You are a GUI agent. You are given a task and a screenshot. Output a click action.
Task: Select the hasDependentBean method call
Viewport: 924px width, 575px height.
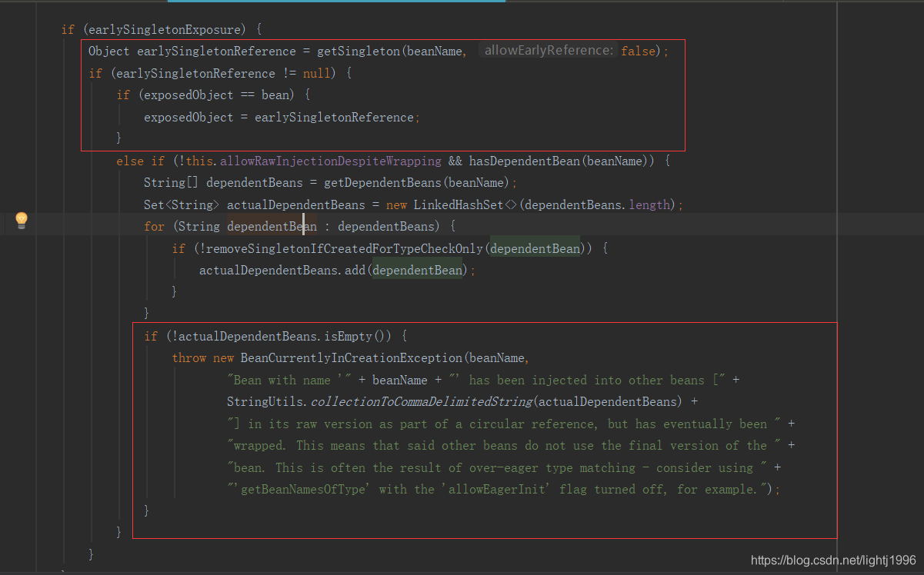coord(523,161)
